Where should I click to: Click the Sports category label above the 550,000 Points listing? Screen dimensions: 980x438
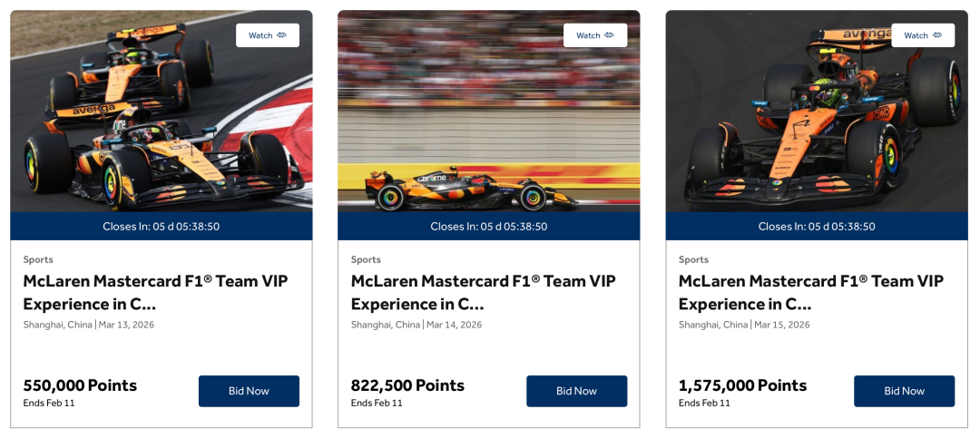(x=38, y=259)
